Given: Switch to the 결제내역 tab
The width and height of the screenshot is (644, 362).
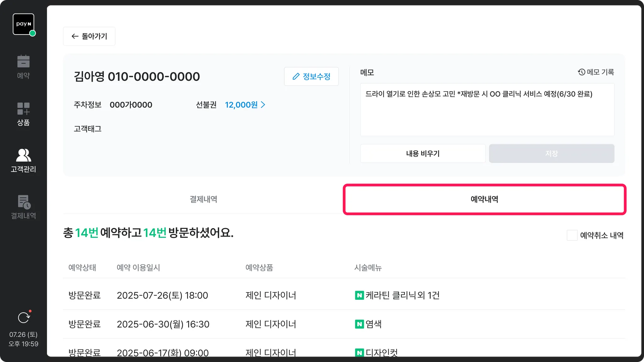Looking at the screenshot, I should point(203,199).
